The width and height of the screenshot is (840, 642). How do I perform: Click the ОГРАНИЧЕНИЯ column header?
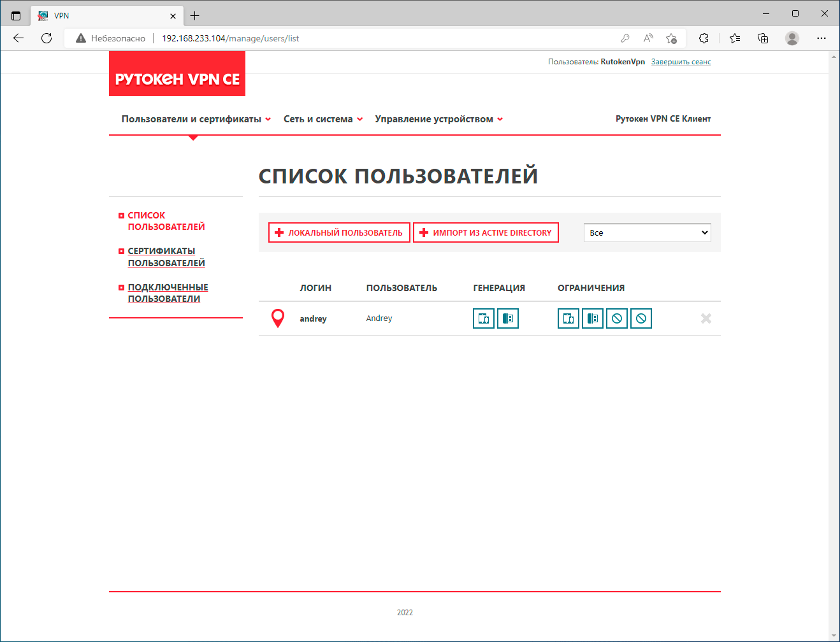pyautogui.click(x=591, y=288)
